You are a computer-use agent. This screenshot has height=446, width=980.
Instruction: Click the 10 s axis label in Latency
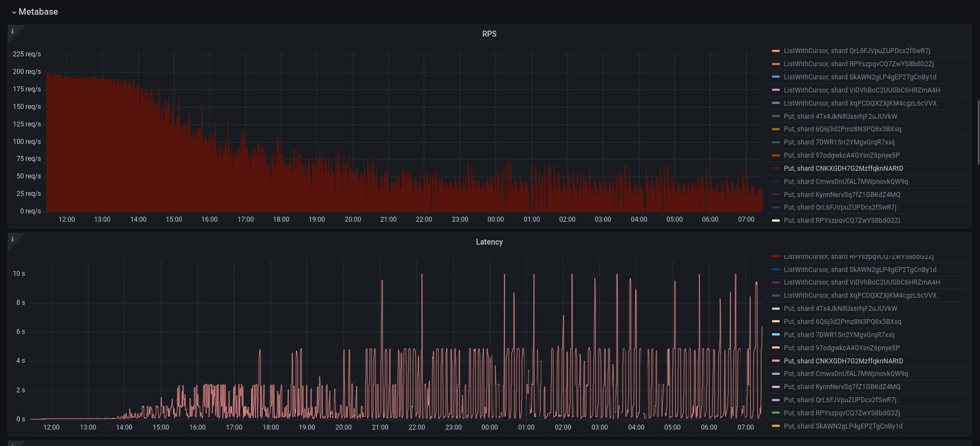19,274
